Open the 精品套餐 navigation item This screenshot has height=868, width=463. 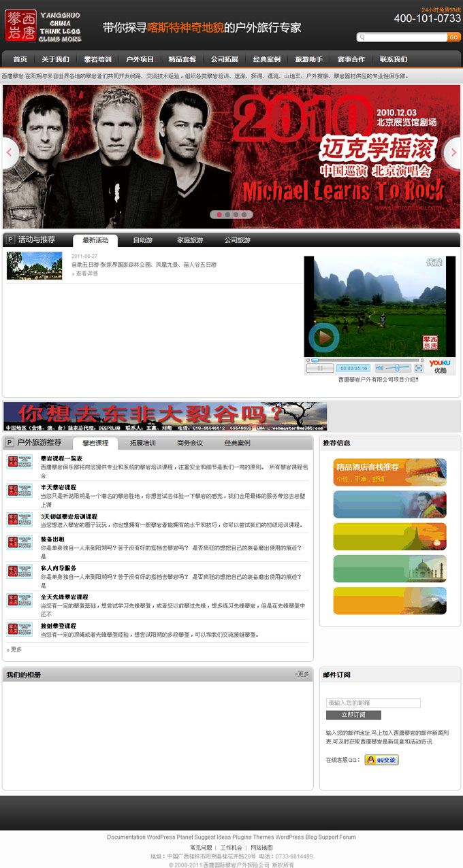point(182,59)
